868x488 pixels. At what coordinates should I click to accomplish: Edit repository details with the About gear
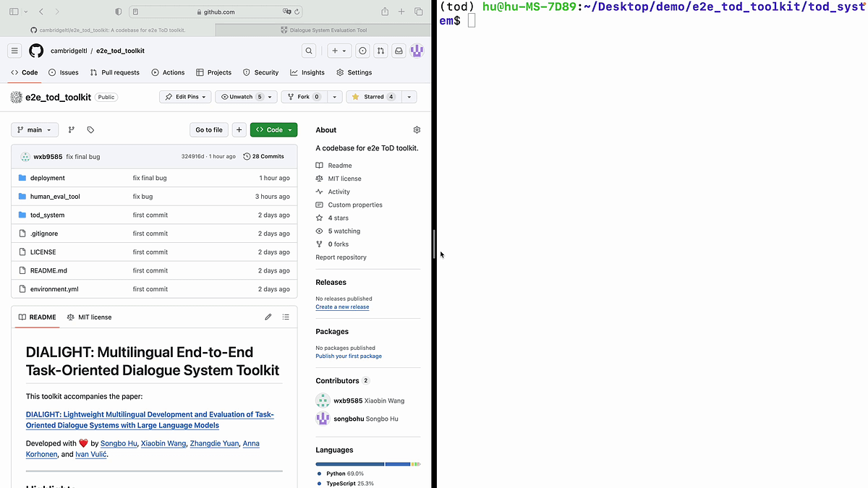point(417,130)
